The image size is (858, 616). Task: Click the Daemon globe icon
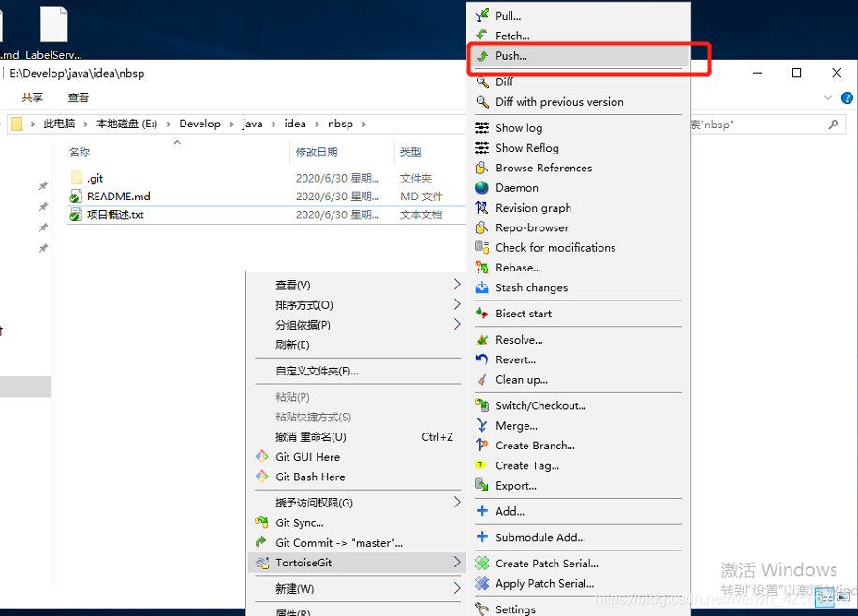click(482, 187)
